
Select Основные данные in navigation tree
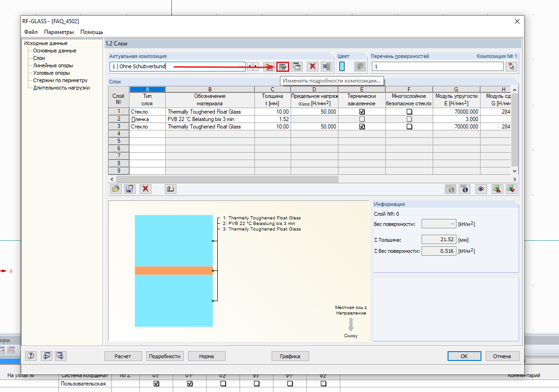click(x=55, y=51)
